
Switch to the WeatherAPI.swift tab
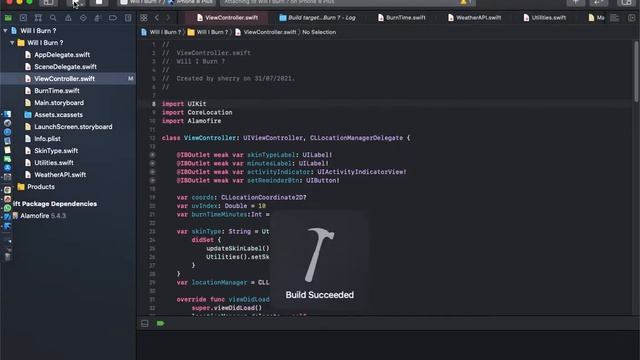click(474, 18)
